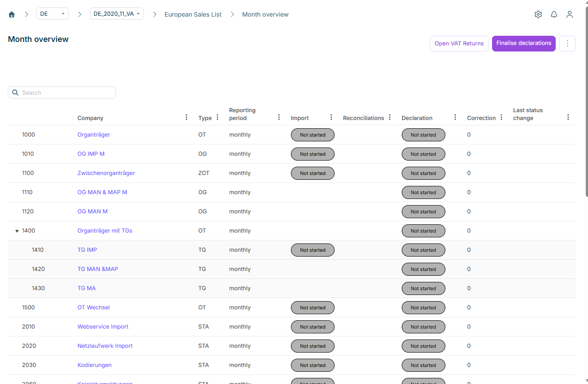Click Declaration status badge for OG MAN M

tap(424, 212)
